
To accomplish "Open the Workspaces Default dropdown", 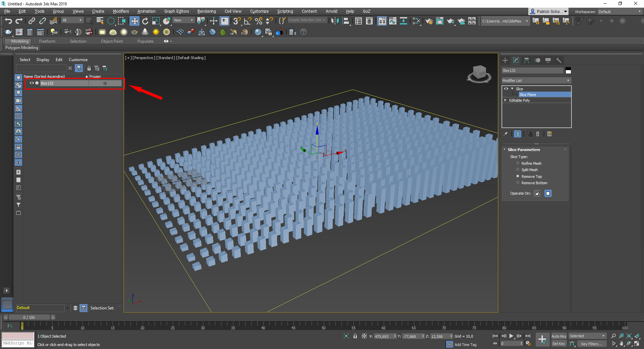I will pos(619,11).
